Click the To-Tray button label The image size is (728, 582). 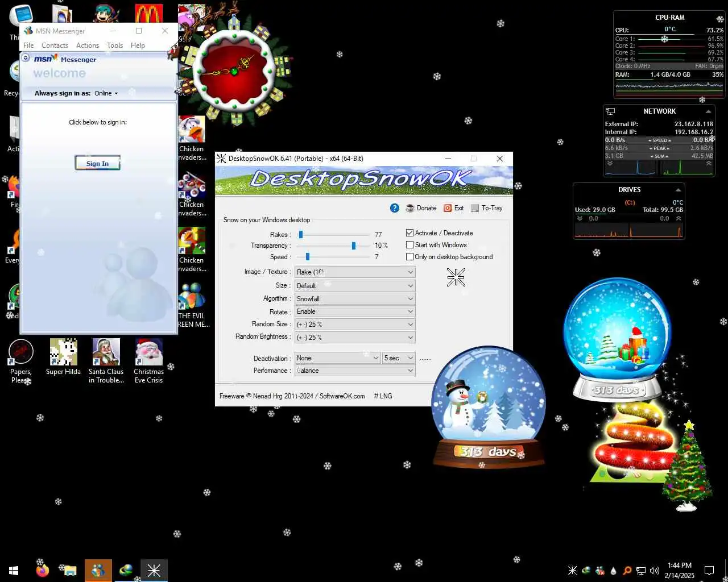tap(492, 208)
